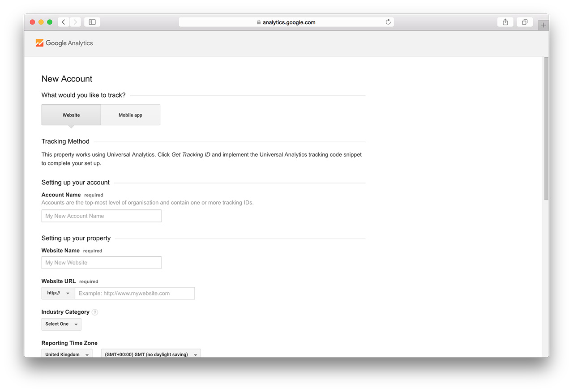Focus the Website Name text field
The height and width of the screenshot is (392, 573).
(102, 263)
